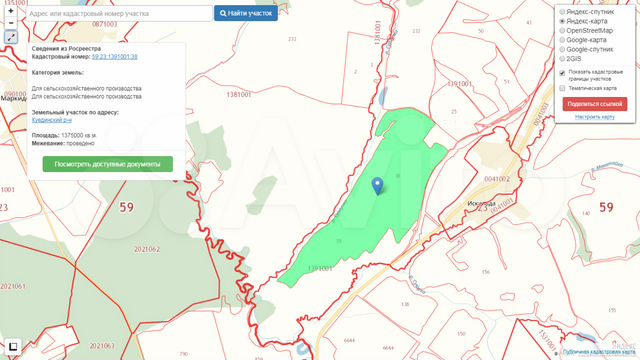Switch to Google-спутник layer
This screenshot has width=640, height=360.
562,49
